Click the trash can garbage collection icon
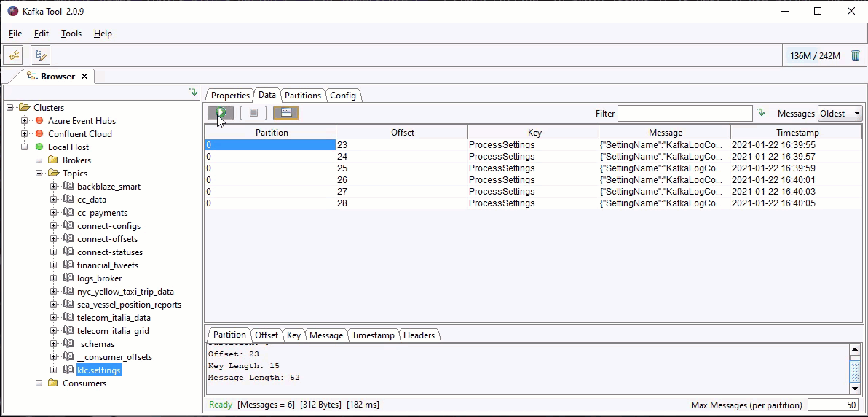868x417 pixels. pyautogui.click(x=856, y=55)
